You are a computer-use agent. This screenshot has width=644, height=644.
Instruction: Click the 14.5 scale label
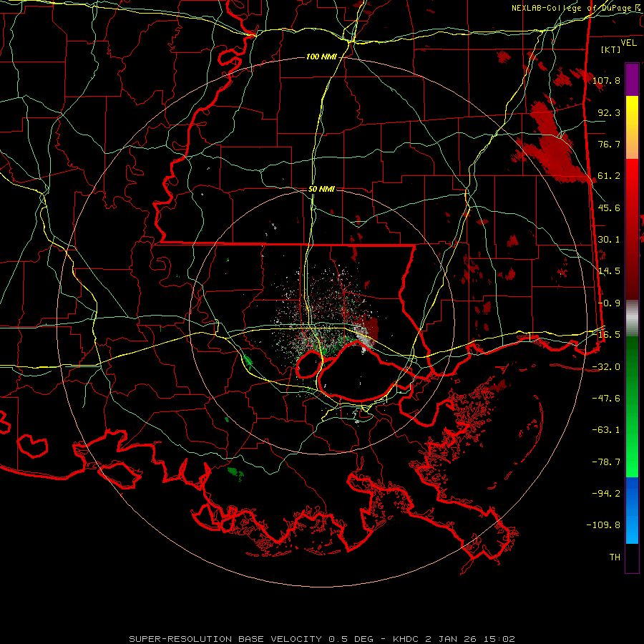point(609,271)
